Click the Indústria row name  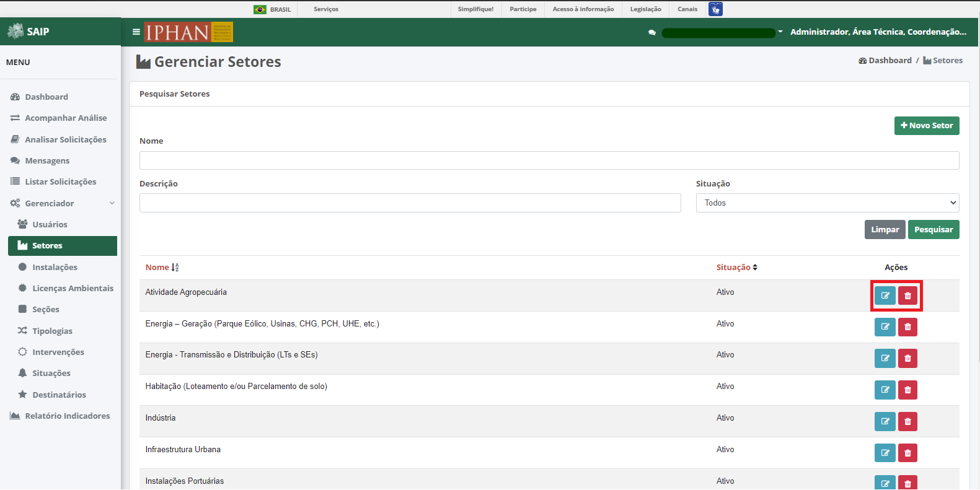point(161,418)
